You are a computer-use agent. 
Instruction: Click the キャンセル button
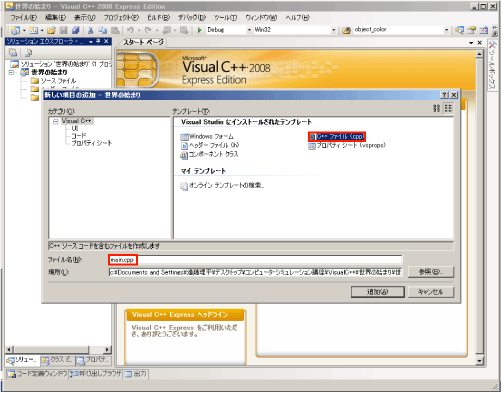click(x=431, y=292)
